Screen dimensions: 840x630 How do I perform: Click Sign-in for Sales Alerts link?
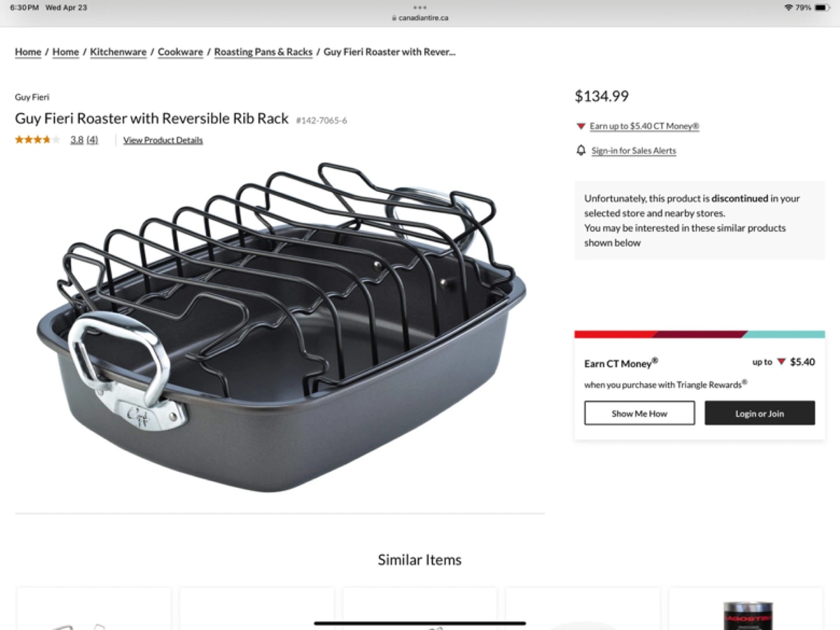click(633, 150)
